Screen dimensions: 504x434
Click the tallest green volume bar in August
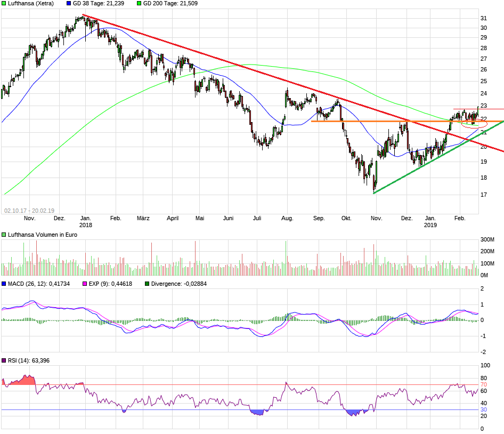(x=286, y=259)
